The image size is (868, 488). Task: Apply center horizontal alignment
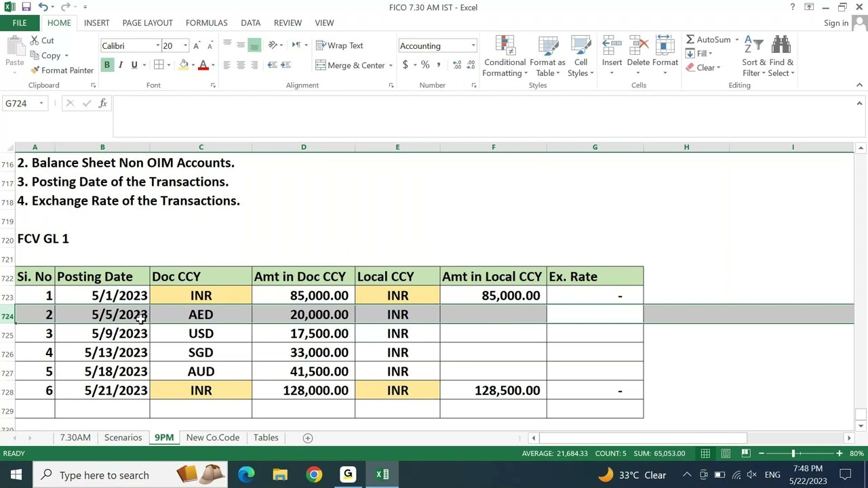(x=241, y=65)
